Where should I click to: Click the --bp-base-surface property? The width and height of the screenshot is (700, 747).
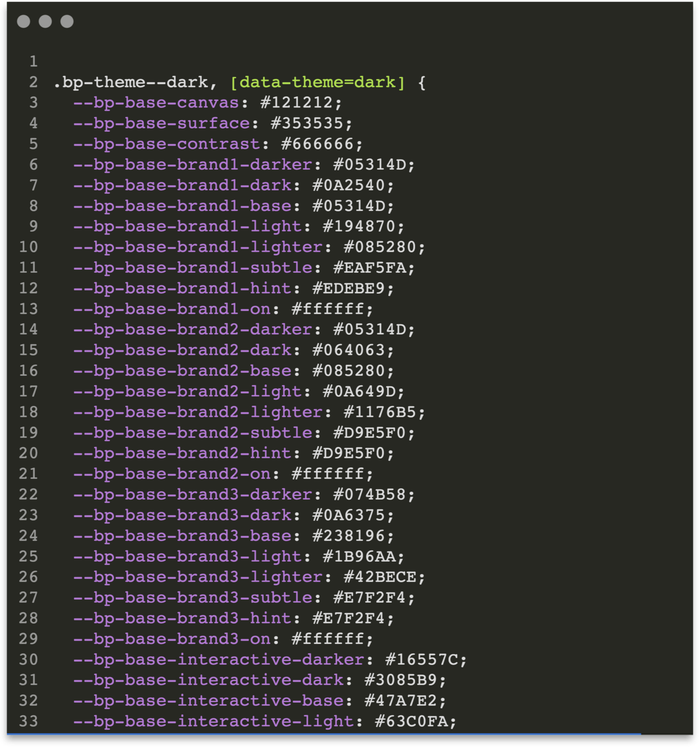coord(162,123)
